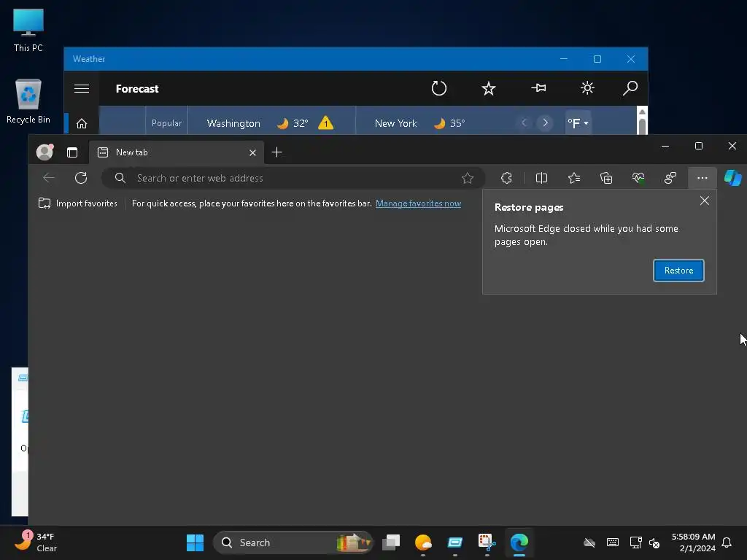Open This PC desktop icon
747x560 pixels.
28,31
